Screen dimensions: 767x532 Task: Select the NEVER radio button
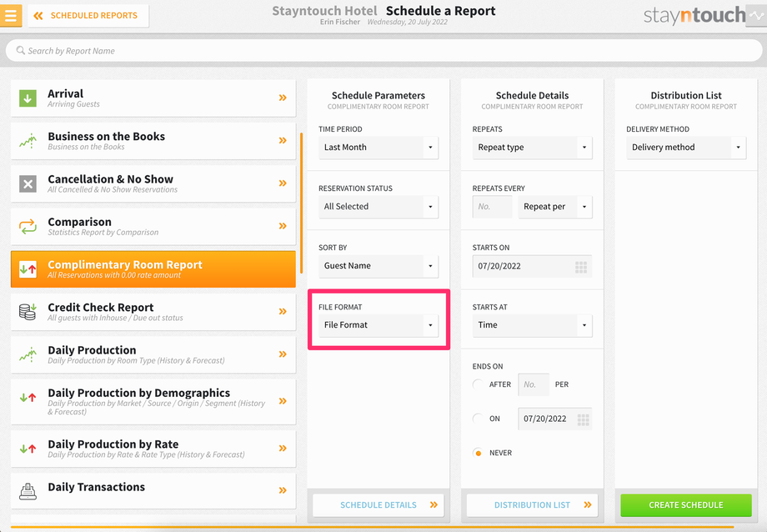478,453
